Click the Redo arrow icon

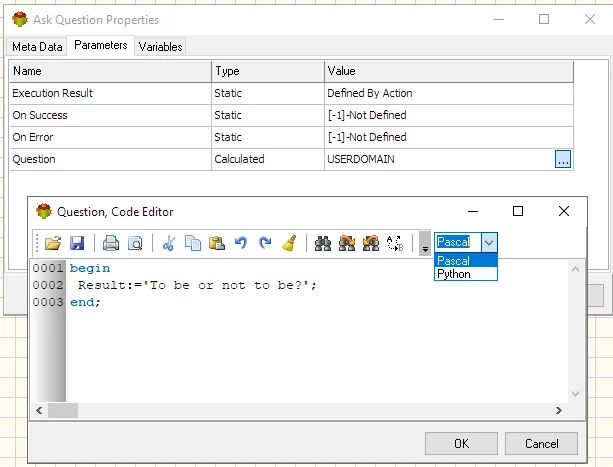[265, 243]
